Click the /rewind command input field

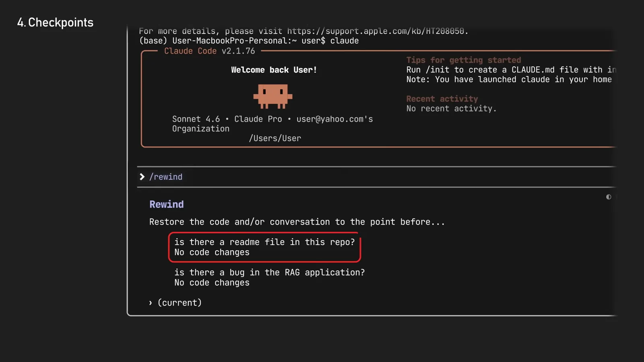point(376,177)
